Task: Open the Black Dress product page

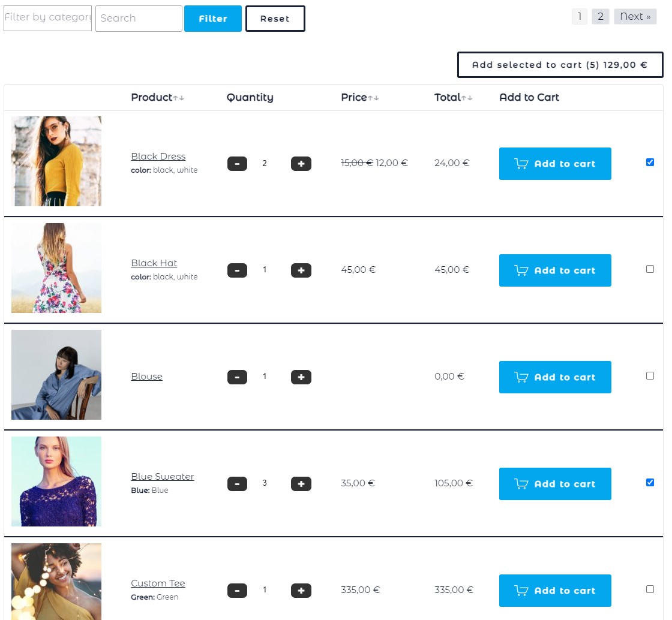Action: tap(158, 156)
